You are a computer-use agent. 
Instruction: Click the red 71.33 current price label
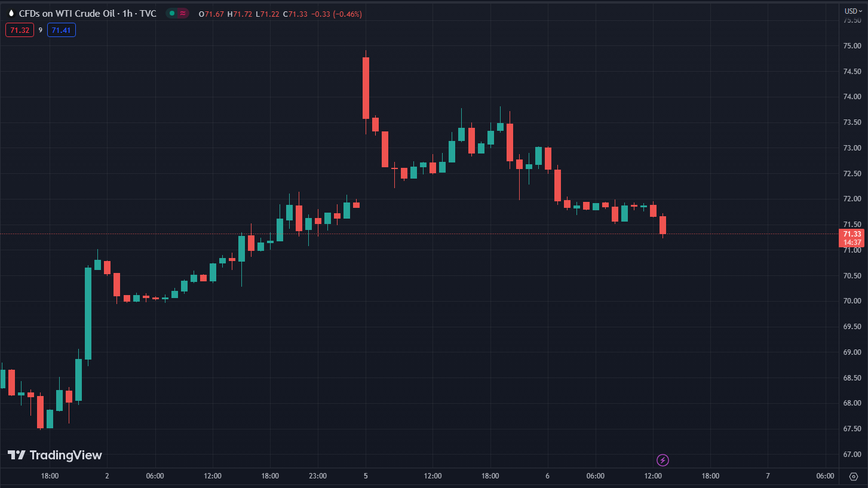tap(851, 234)
